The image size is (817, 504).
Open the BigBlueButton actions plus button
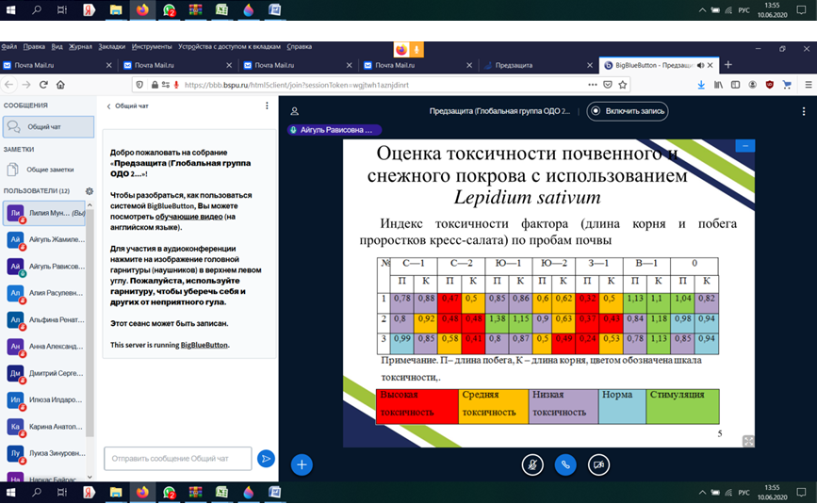(302, 465)
